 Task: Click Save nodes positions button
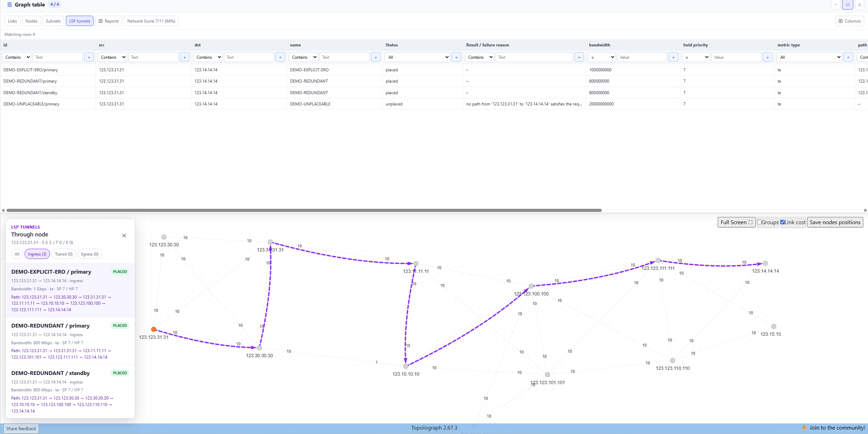point(835,222)
